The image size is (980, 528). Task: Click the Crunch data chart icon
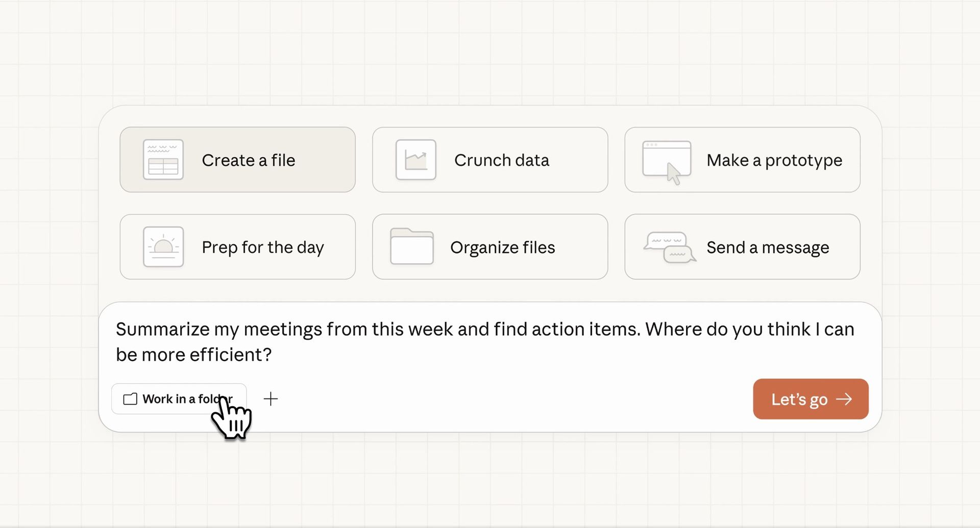pyautogui.click(x=415, y=160)
